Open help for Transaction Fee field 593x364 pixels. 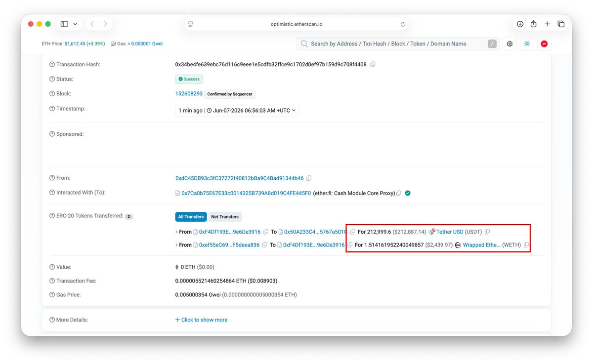pos(52,281)
